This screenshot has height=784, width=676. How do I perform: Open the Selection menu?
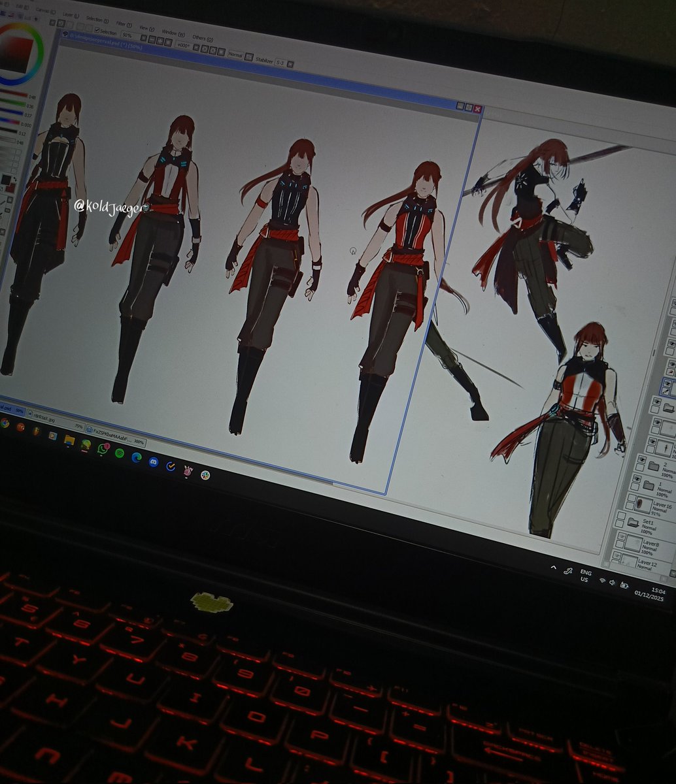pyautogui.click(x=97, y=20)
